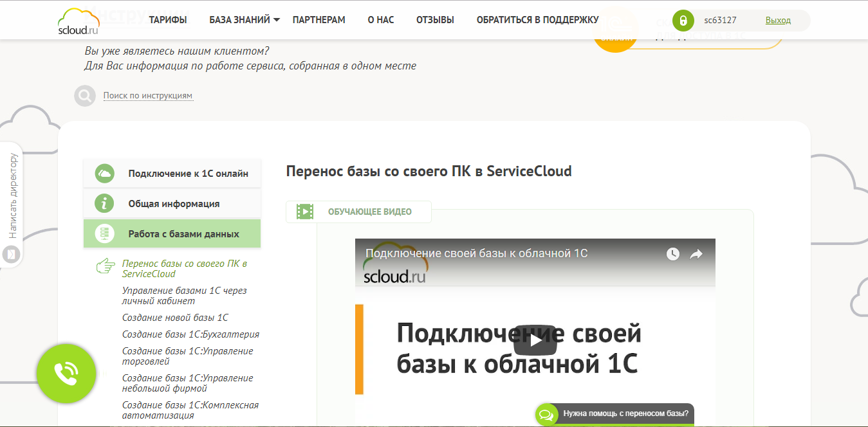Open the Партнерам menu item
Screen dimensions: 868x427
(319, 20)
